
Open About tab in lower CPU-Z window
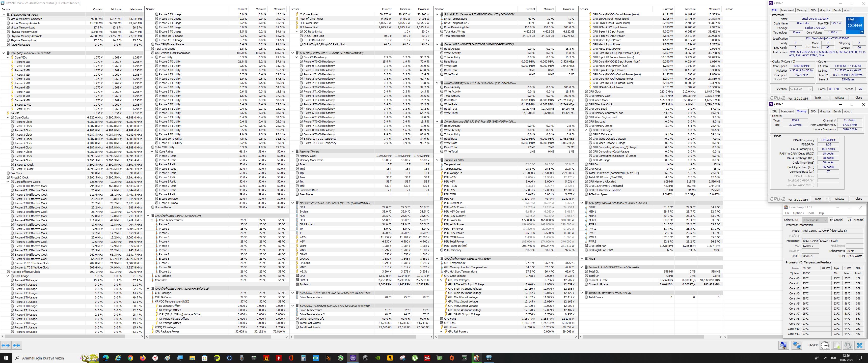point(848,111)
